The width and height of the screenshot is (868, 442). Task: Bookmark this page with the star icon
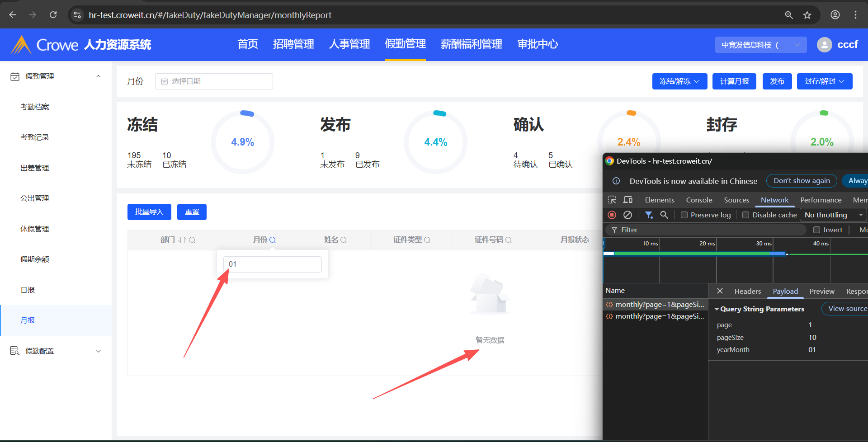coord(807,15)
